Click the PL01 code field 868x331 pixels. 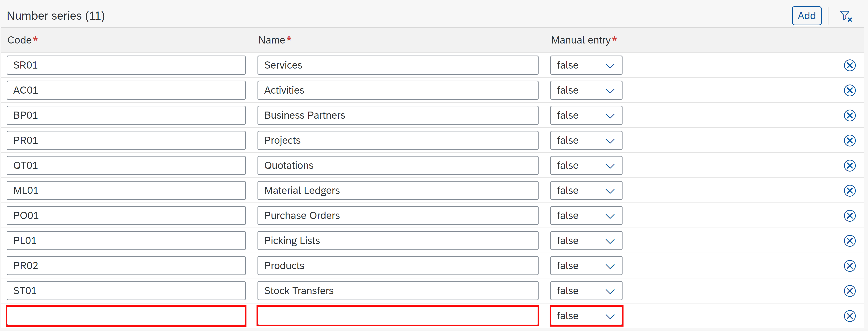tap(126, 241)
